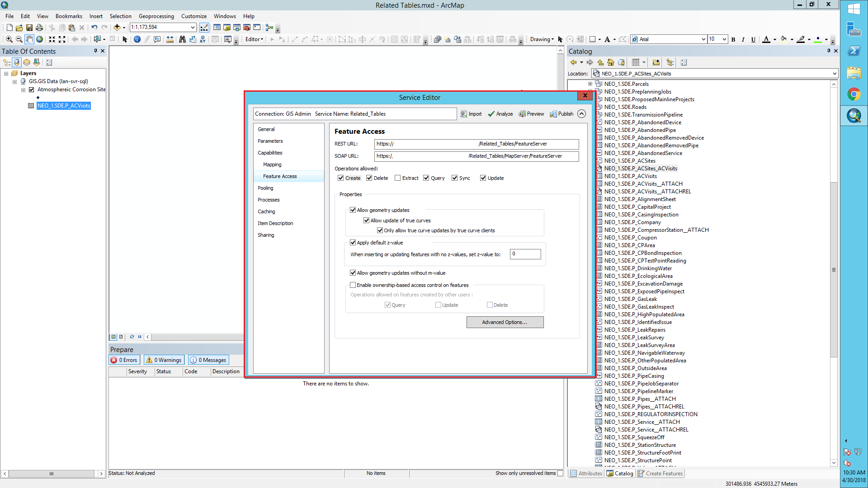This screenshot has height=488, width=868.
Task: Toggle the Delete operation checkbox
Action: 369,178
